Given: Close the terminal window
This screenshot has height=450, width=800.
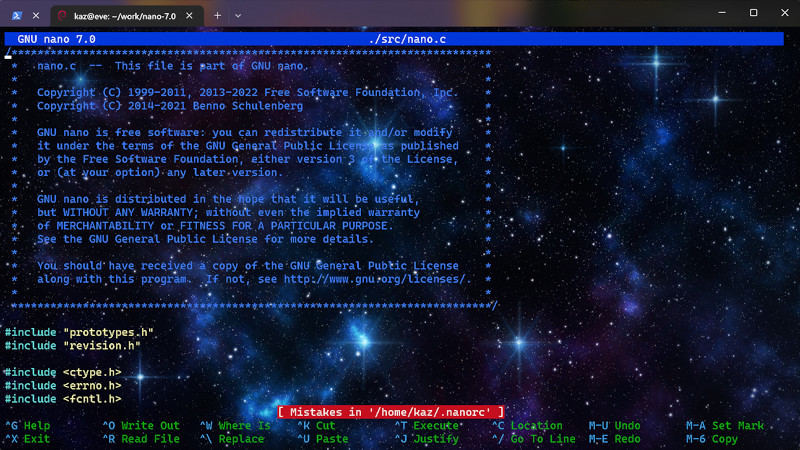Looking at the screenshot, I should [x=785, y=12].
